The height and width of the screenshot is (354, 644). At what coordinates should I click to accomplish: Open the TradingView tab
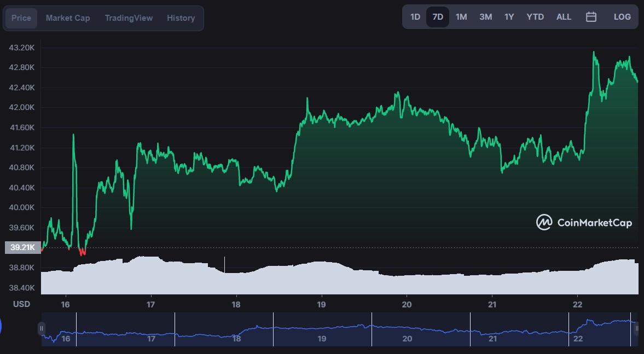click(x=129, y=18)
